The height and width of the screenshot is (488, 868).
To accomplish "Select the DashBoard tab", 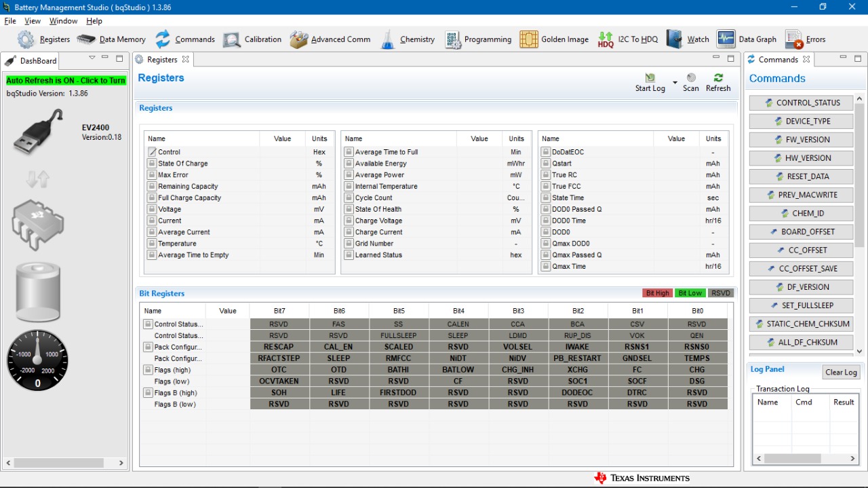I will coord(32,60).
